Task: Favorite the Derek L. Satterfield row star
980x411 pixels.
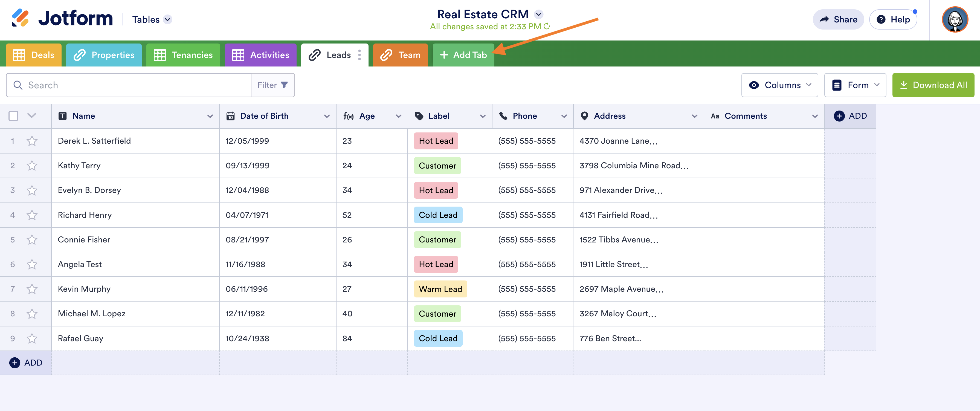Action: [x=32, y=141]
